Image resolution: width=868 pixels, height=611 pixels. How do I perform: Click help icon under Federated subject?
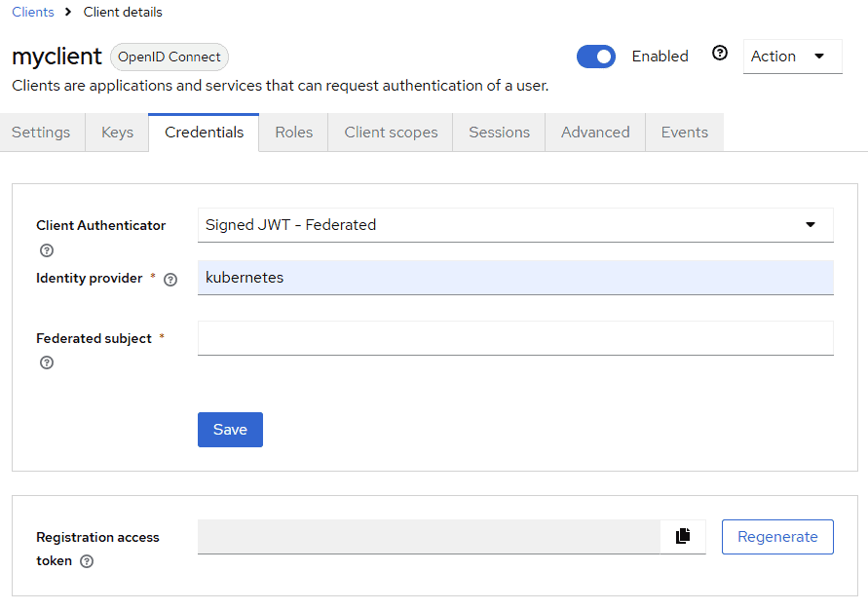(x=47, y=363)
